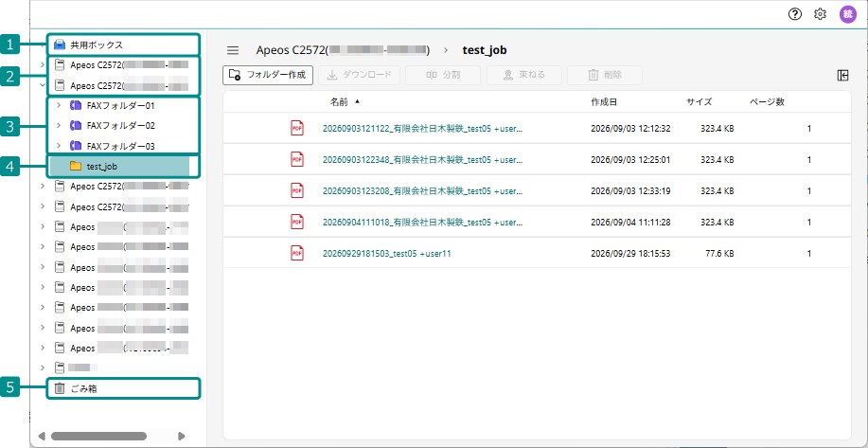
Task: Click the date 2026/09/03 12:33:19
Action: [x=630, y=190]
